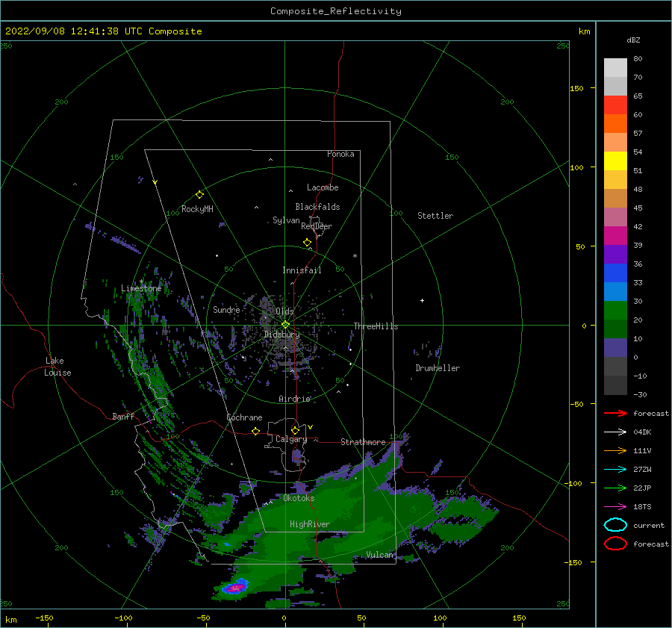Click the HighRiver label
Screen dimensions: 672x628
[x=310, y=524]
